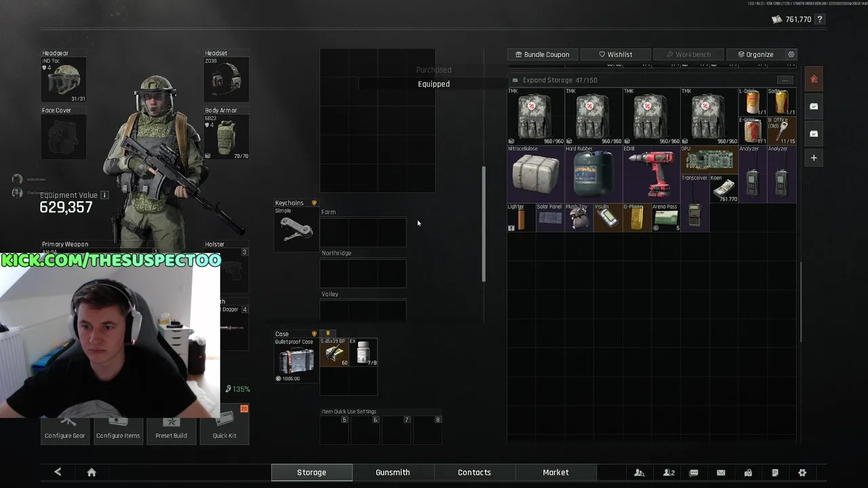868x488 pixels.
Task: Click the currency help question mark
Action: coord(820,20)
